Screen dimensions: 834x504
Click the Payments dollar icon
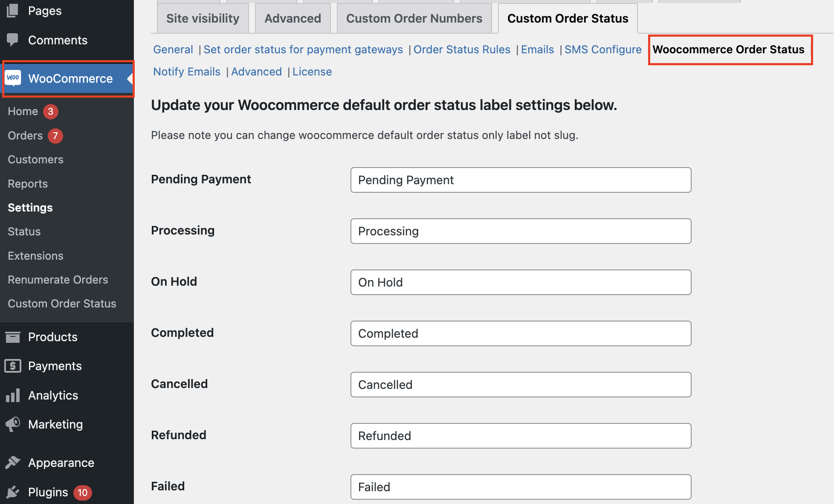pos(13,366)
